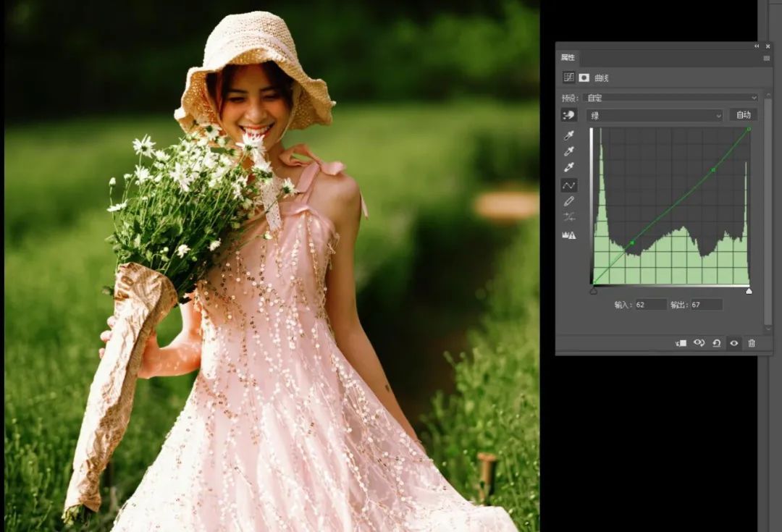Click the 自动 auto button
The width and height of the screenshot is (782, 532).
pyautogui.click(x=743, y=114)
